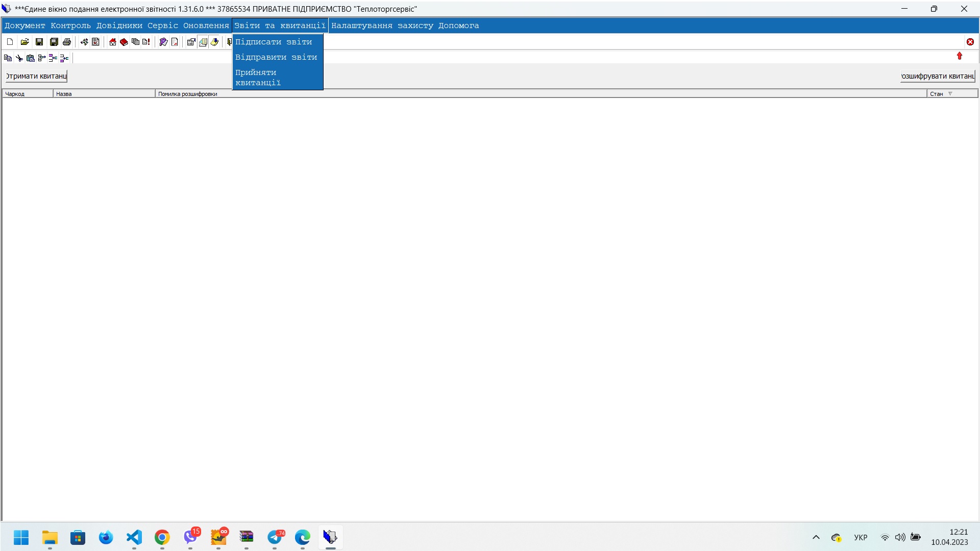This screenshot has height=551, width=980.
Task: Click the red book icon
Action: 124,42
